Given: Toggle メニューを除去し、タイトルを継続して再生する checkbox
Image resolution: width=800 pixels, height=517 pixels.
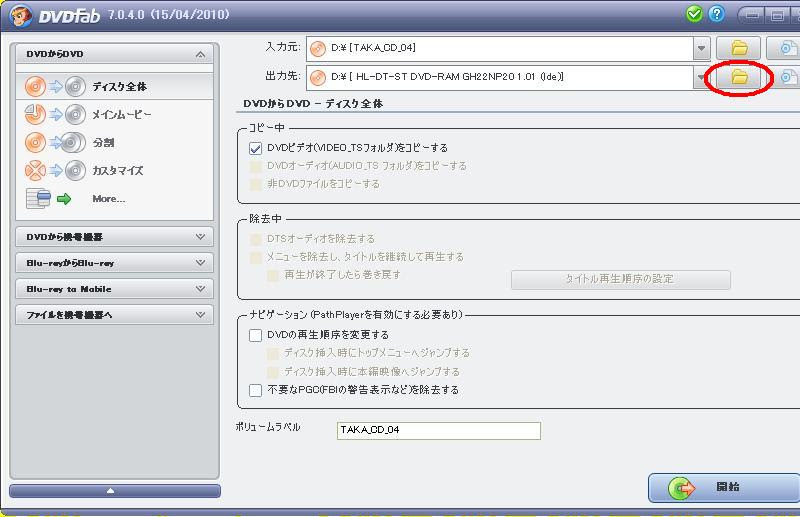Looking at the screenshot, I should click(x=255, y=257).
